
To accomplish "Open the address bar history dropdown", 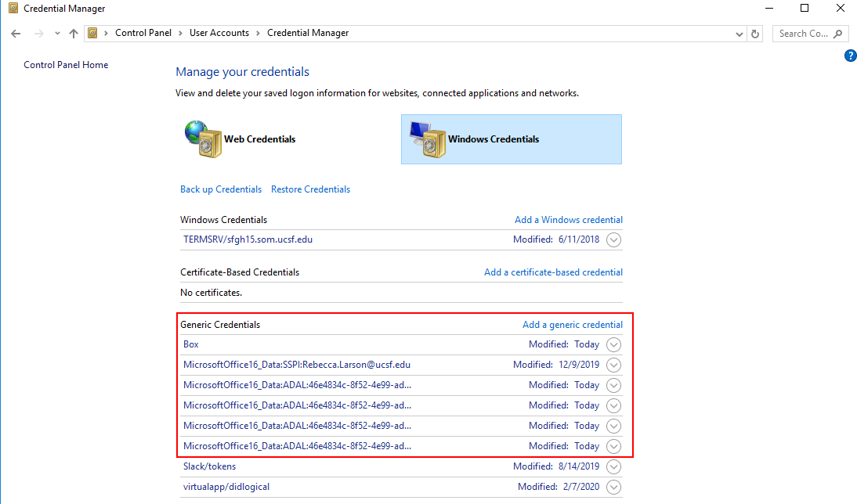I will tap(739, 33).
